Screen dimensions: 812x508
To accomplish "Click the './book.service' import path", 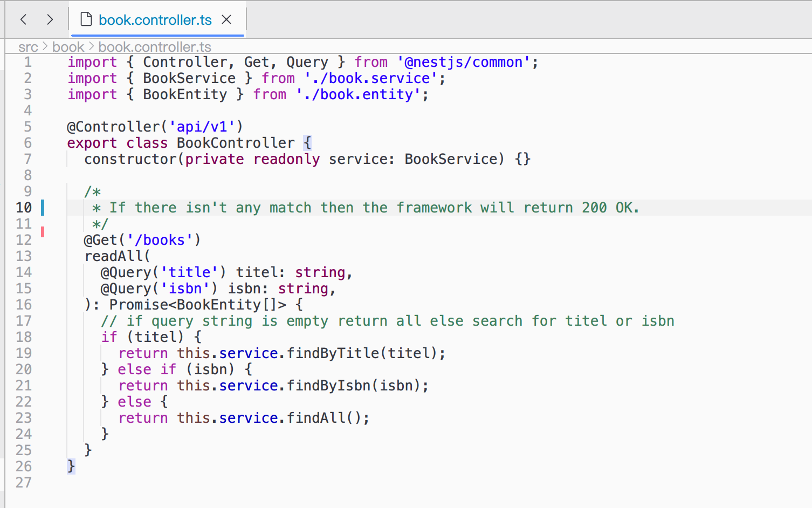I will (x=371, y=78).
